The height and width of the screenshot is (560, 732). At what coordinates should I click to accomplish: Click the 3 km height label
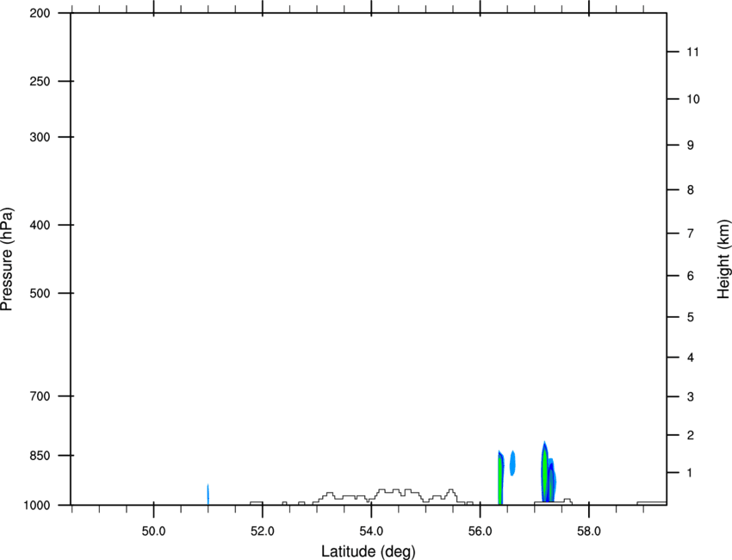691,397
